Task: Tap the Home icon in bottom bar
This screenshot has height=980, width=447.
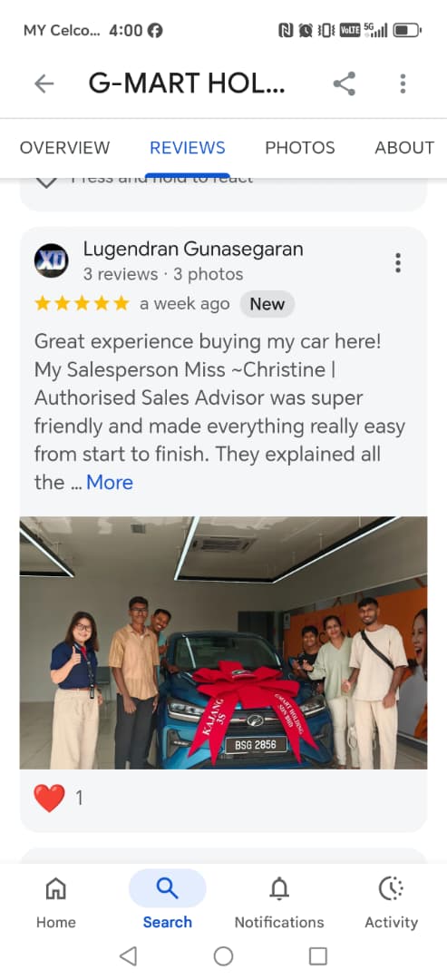Action: pos(55,887)
